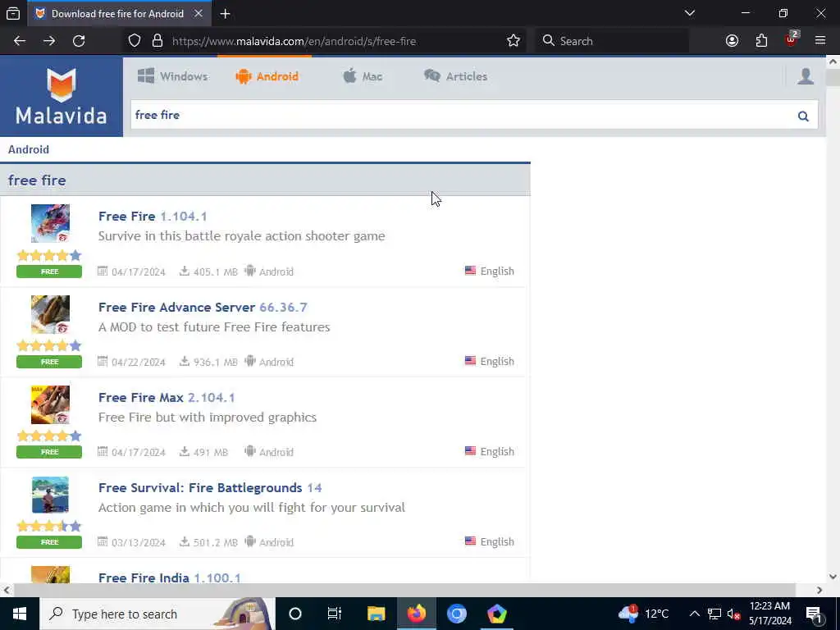This screenshot has width=840, height=630.
Task: Click the shield tracking protection icon
Action: pyautogui.click(x=135, y=41)
